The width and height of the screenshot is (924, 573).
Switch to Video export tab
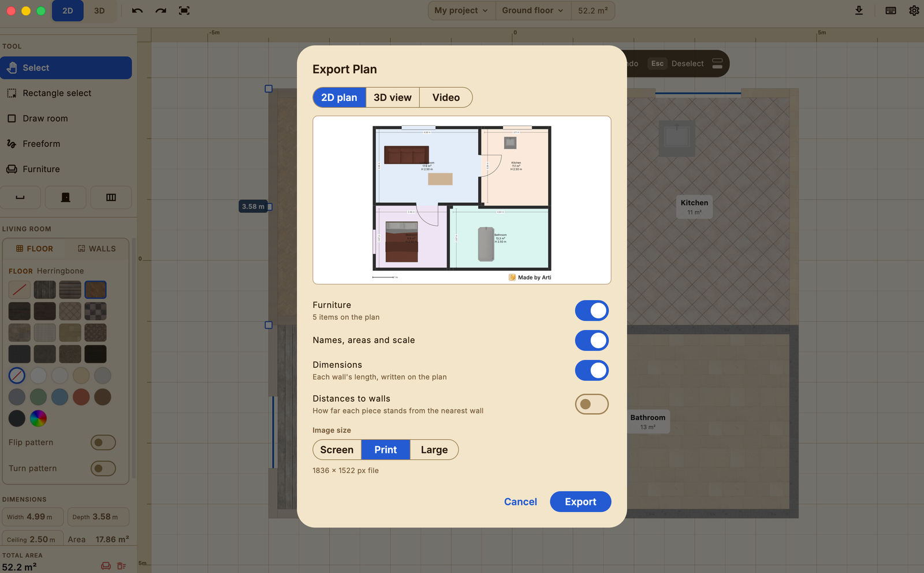click(x=446, y=98)
